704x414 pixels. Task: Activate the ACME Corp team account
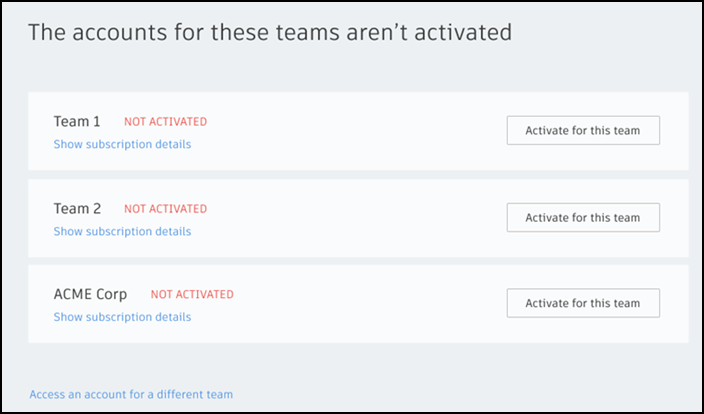pos(583,303)
